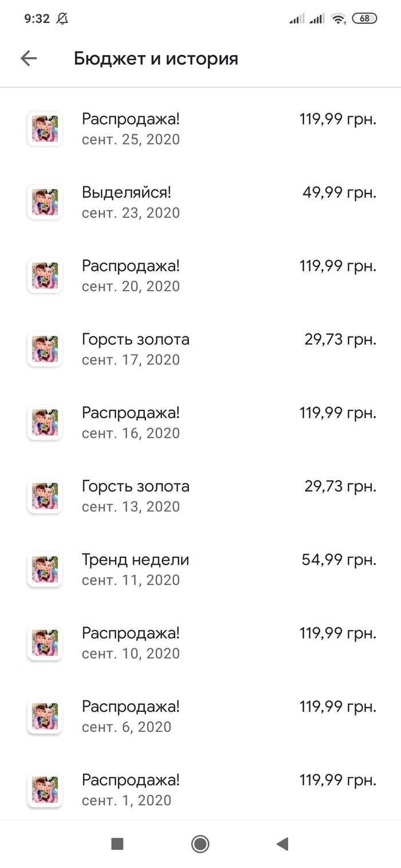Open the Распродажа! purchase from сент. 20
Image resolution: width=401 pixels, height=868 pixels.
pos(131,266)
